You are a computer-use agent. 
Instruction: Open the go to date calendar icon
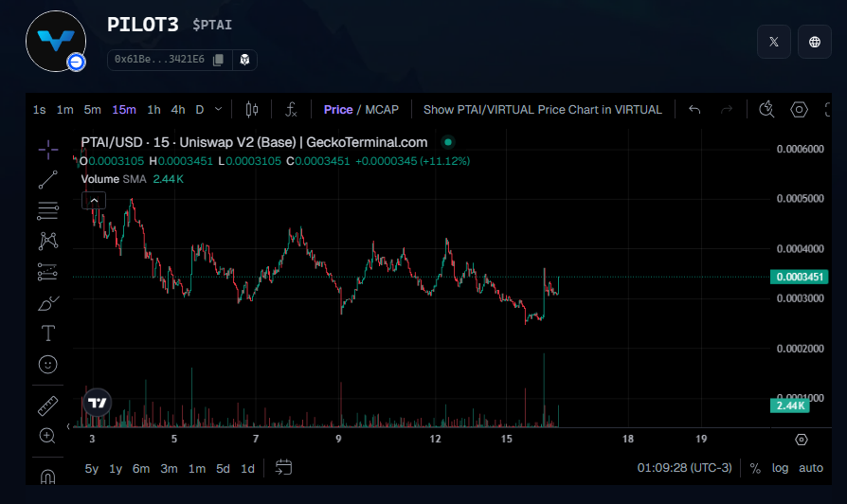[283, 467]
